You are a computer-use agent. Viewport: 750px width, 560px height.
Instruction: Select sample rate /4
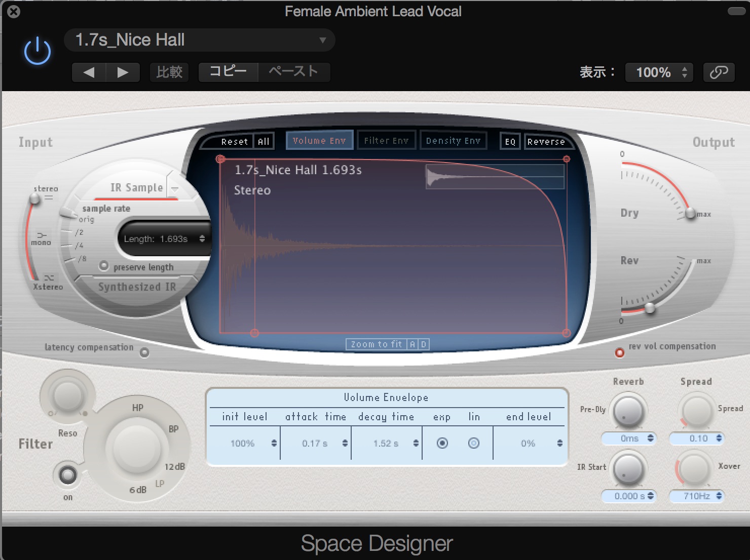point(79,246)
